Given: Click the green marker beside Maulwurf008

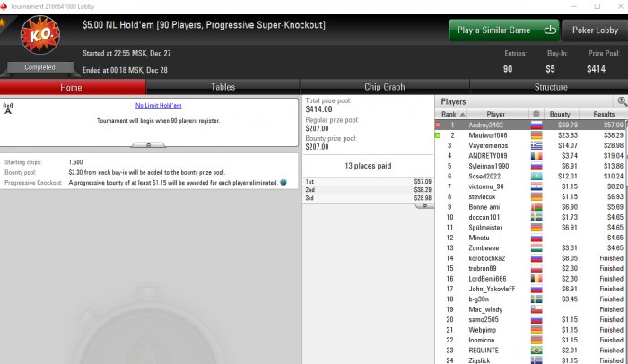Looking at the screenshot, I should click(438, 135).
